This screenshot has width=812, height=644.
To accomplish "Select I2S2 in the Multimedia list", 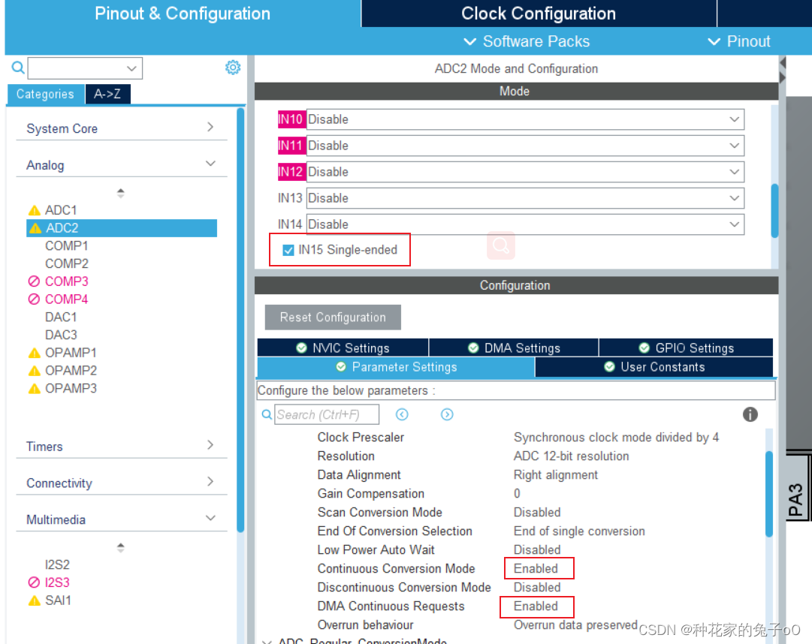I will [57, 565].
